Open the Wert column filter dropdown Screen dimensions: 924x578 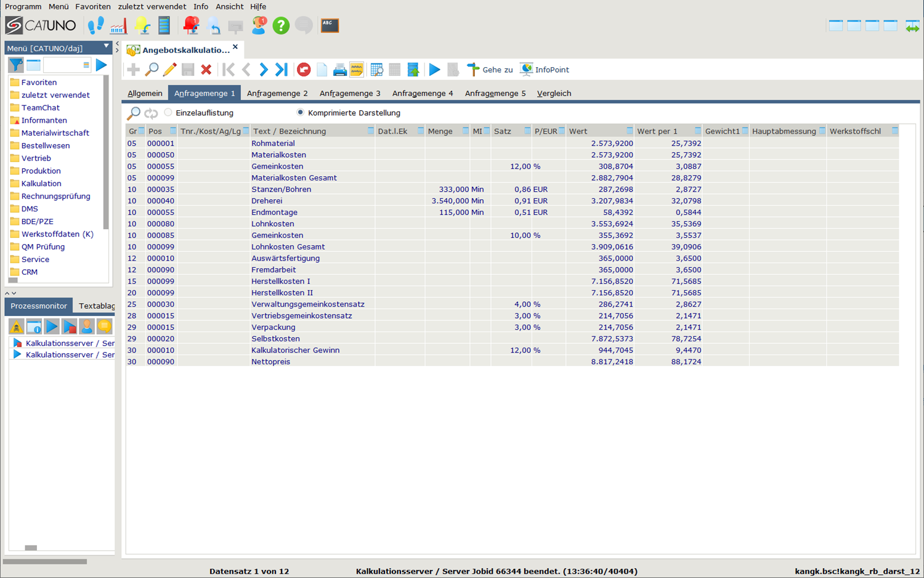[x=630, y=131]
